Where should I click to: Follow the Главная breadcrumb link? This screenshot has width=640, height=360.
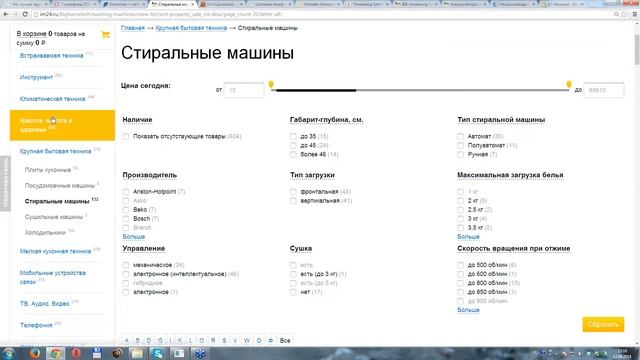tap(133, 28)
